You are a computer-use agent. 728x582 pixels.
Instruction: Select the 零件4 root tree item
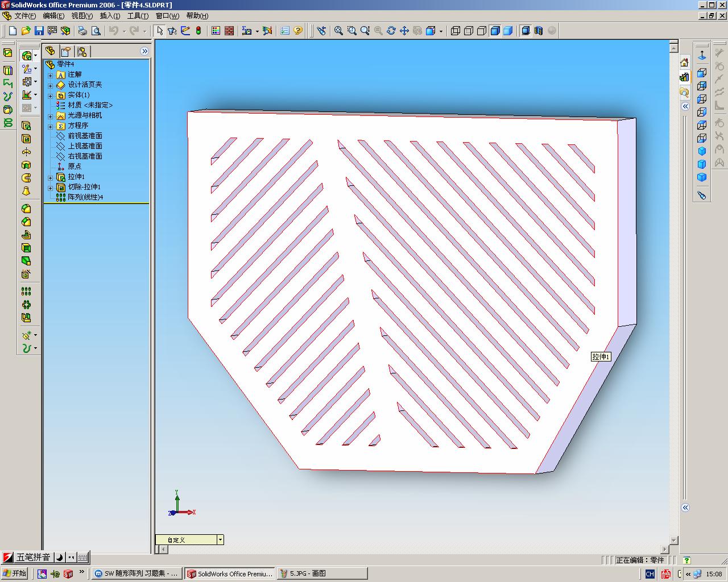(60, 64)
